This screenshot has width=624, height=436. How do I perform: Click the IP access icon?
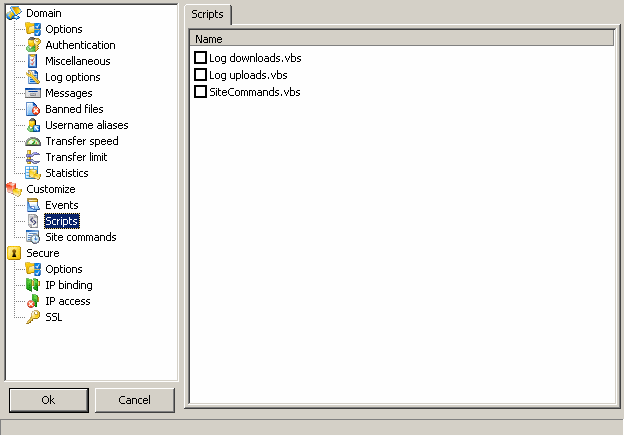click(x=33, y=301)
